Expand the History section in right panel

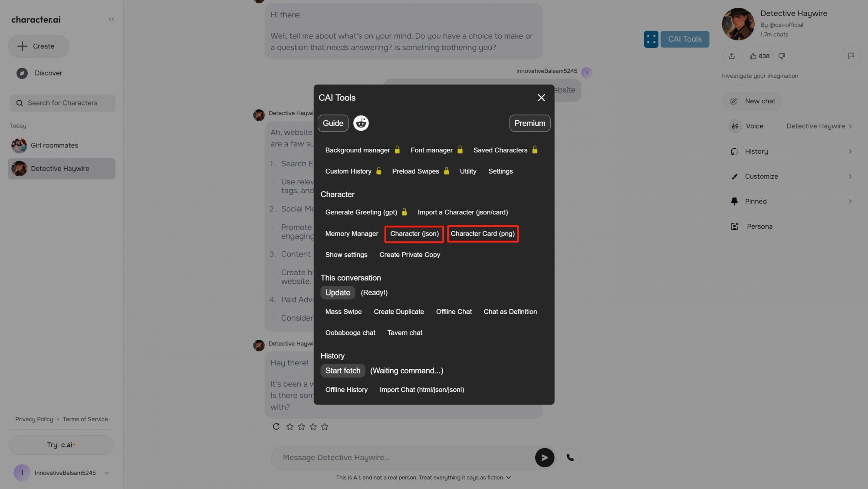tap(791, 151)
